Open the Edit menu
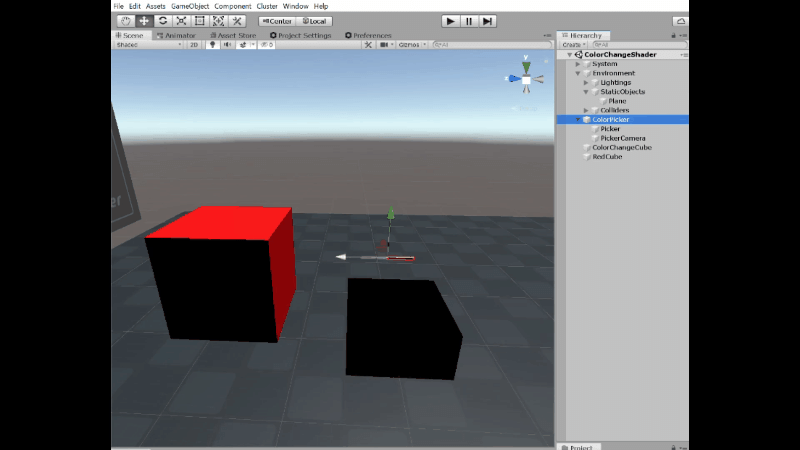 pos(135,6)
